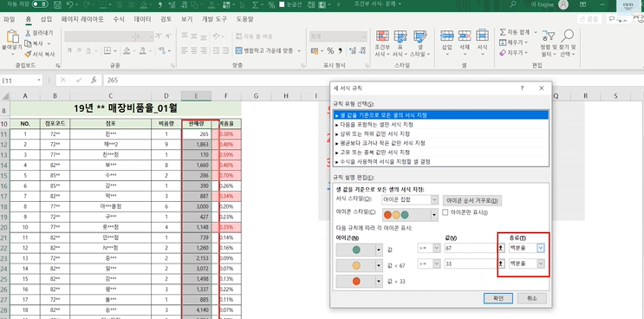Viewport: 644px width, 319px height.
Task: Select rule type 'Format cells that contain' (다음을 포함하는 셀만)
Action: click(x=440, y=125)
